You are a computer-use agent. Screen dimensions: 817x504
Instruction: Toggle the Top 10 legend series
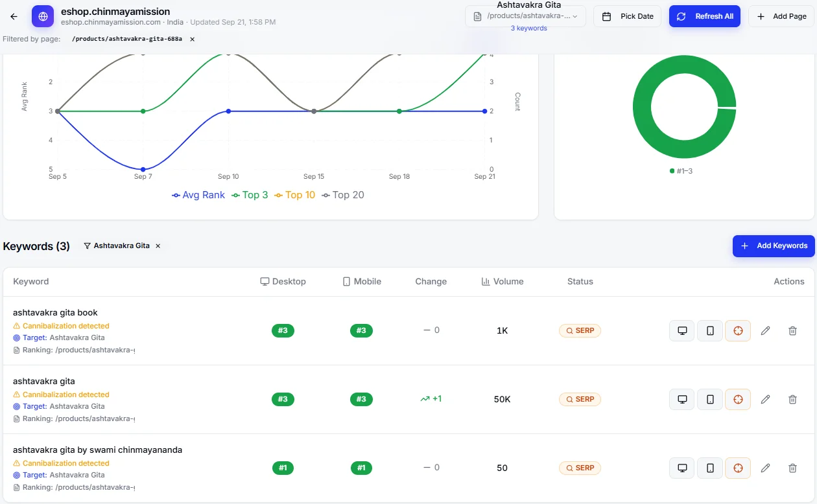click(x=294, y=195)
